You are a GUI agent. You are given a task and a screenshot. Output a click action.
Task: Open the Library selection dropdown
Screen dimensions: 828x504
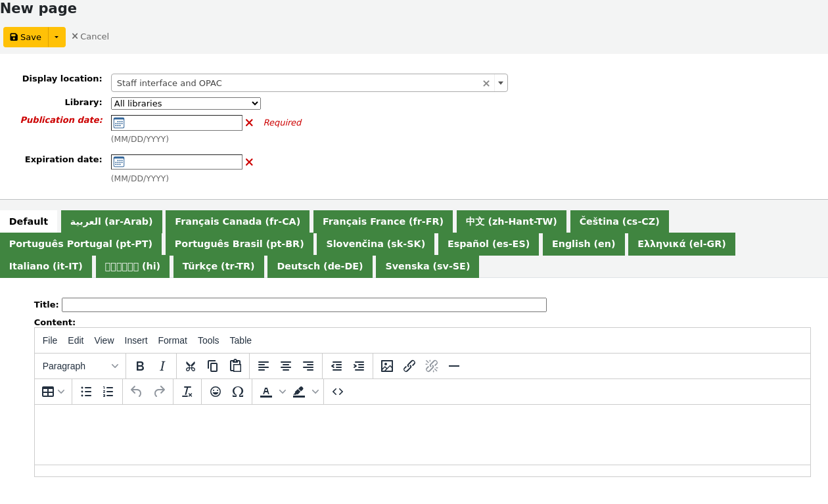(x=185, y=103)
